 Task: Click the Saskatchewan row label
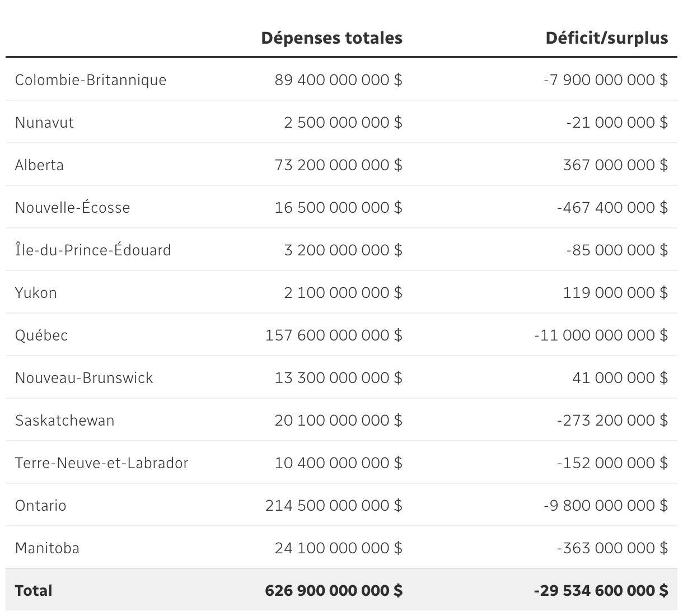point(64,421)
